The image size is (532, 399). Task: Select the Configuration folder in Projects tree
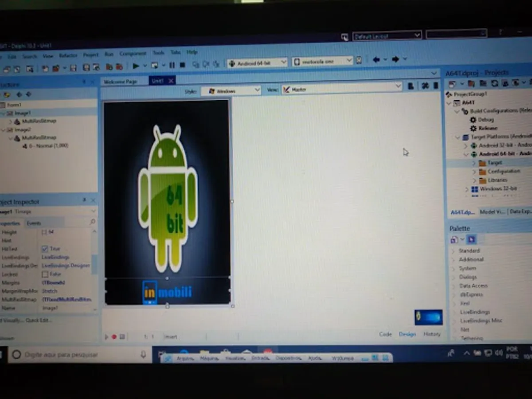pyautogui.click(x=504, y=172)
